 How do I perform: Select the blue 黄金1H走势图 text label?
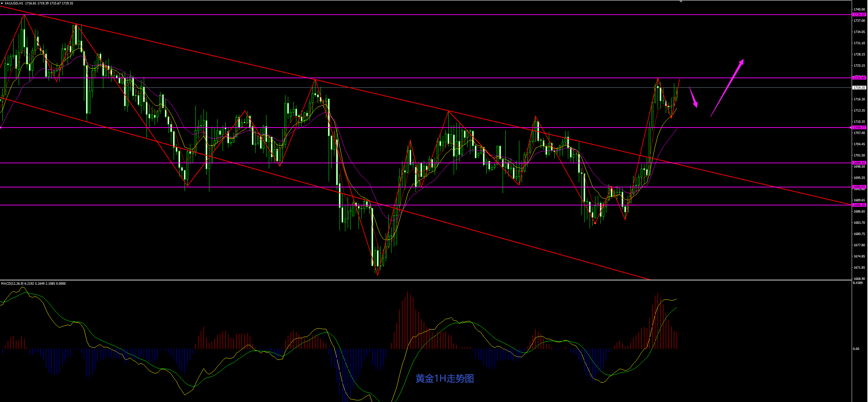[445, 378]
